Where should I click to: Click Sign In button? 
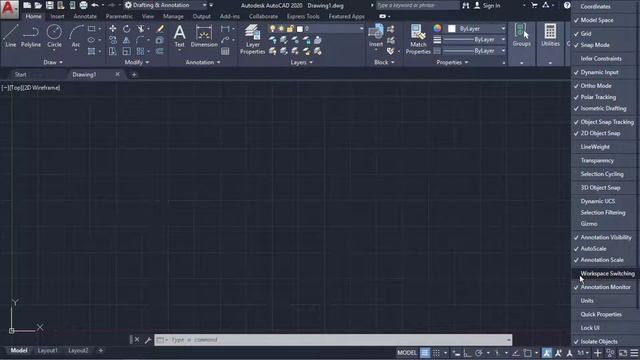pyautogui.click(x=487, y=6)
